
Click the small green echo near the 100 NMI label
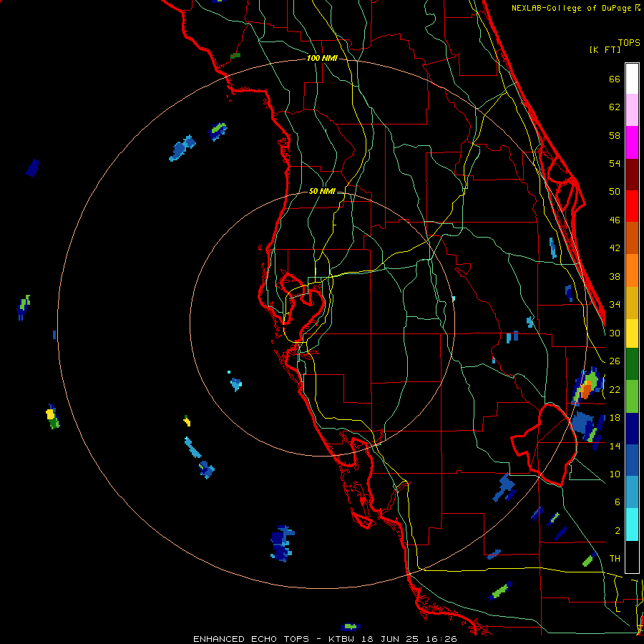click(x=235, y=55)
